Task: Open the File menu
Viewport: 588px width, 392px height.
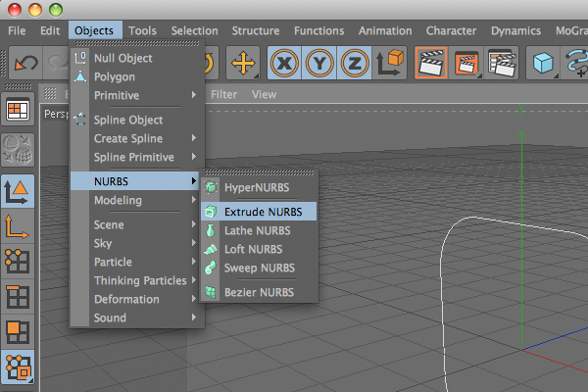Action: pyautogui.click(x=17, y=30)
